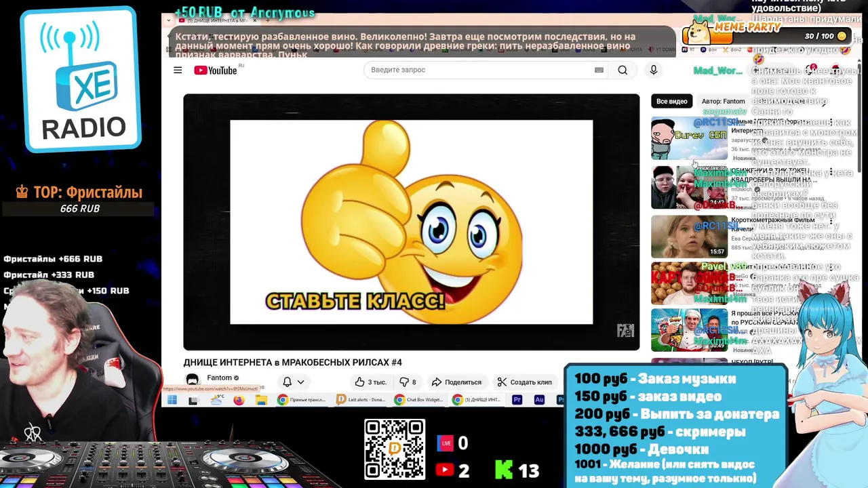Image resolution: width=868 pixels, height=488 pixels.
Task: Open Adobe Audition from taskbar
Action: (x=539, y=400)
